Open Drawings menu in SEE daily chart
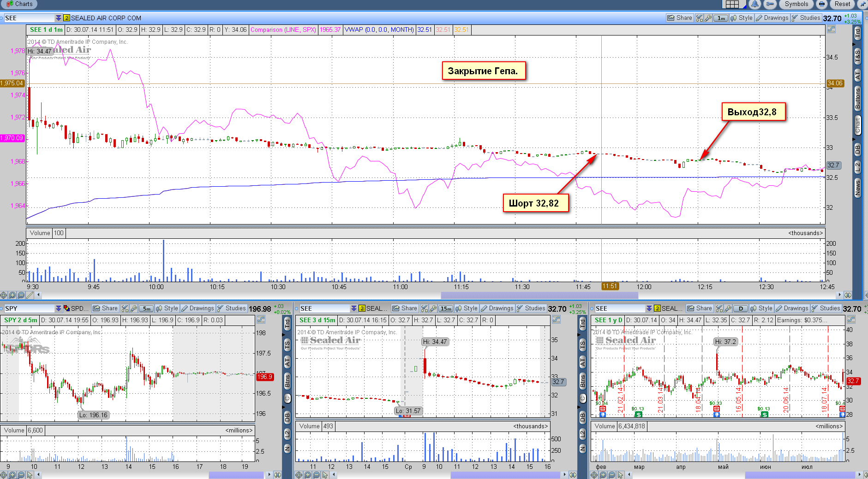The height and width of the screenshot is (479, 868). point(792,308)
